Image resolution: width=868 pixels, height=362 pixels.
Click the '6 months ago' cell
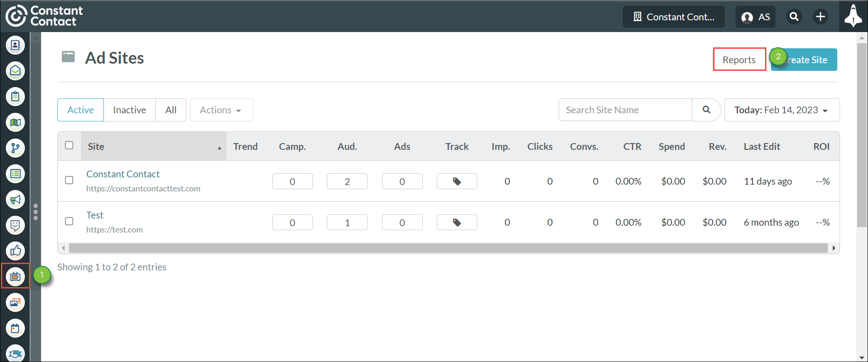click(x=771, y=223)
